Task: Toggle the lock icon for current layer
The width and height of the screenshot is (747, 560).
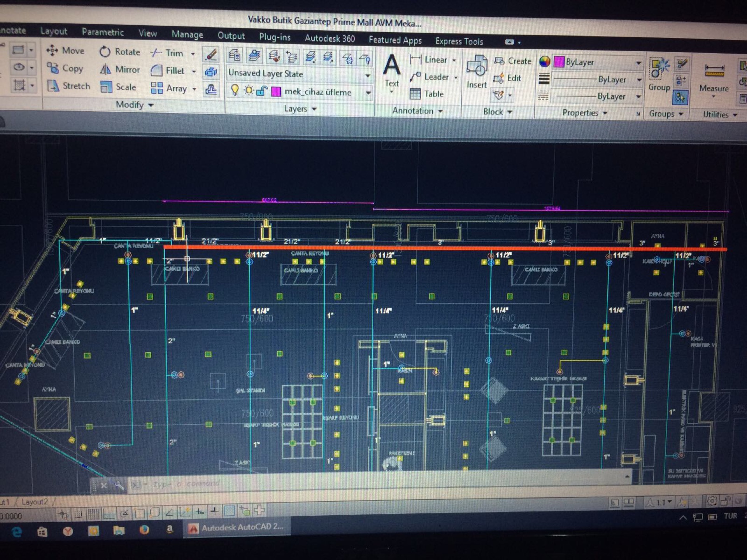Action: 262,91
